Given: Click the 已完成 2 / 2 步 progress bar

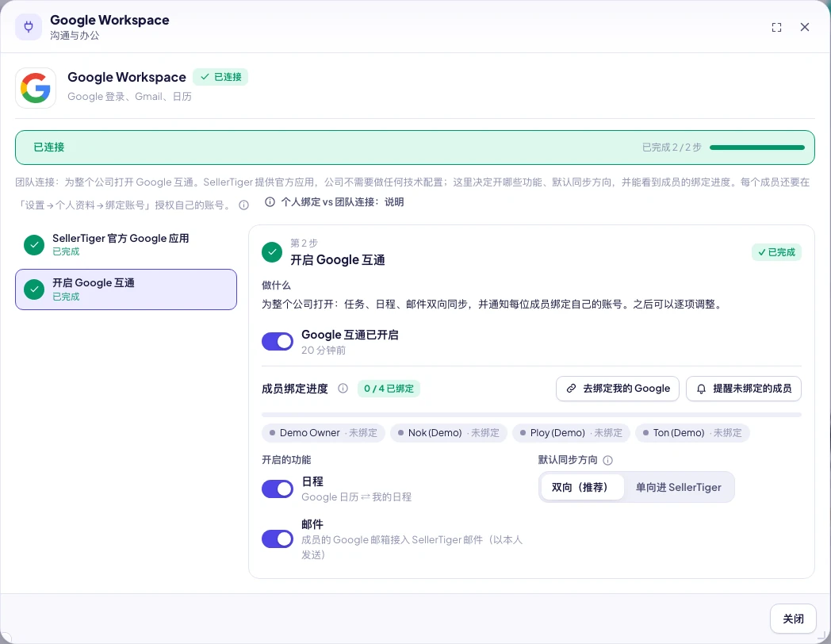Looking at the screenshot, I should click(757, 148).
